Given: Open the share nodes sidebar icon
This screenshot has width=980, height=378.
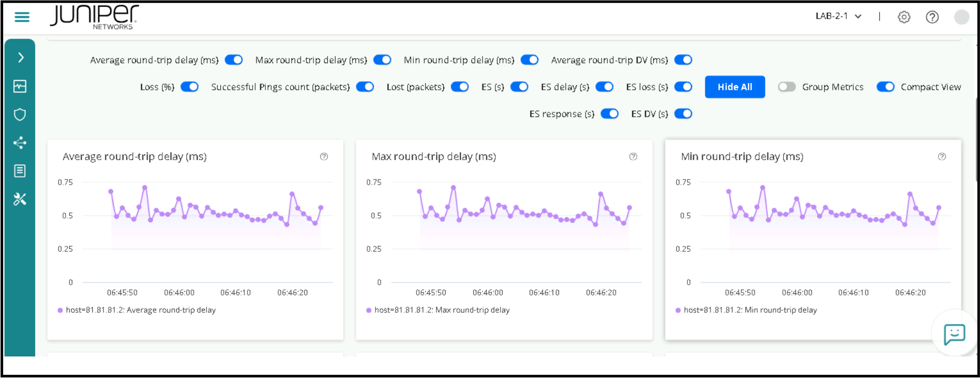Looking at the screenshot, I should pos(20,143).
